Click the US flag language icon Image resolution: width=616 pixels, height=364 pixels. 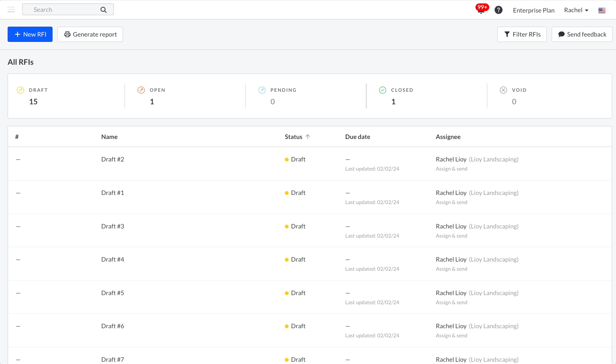tap(602, 10)
